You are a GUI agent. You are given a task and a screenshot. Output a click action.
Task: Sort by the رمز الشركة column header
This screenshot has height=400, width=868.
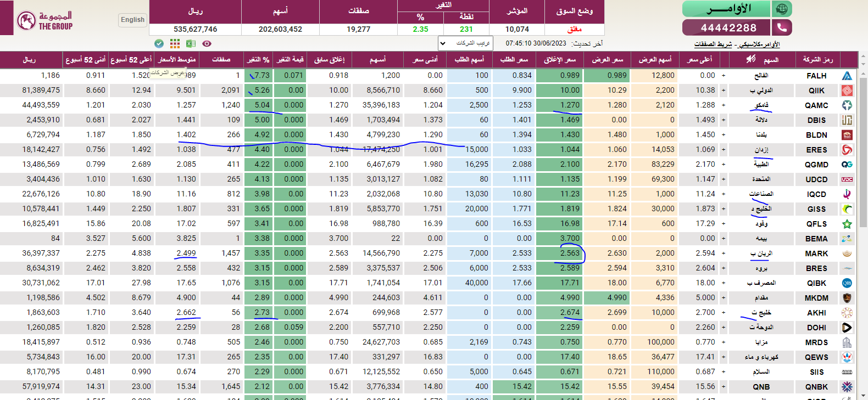817,59
